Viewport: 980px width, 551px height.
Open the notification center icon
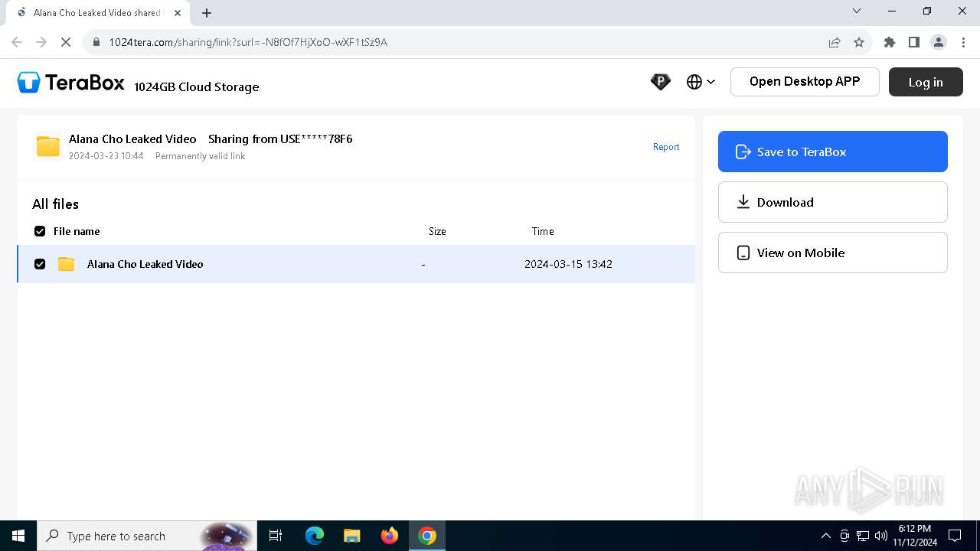click(955, 536)
